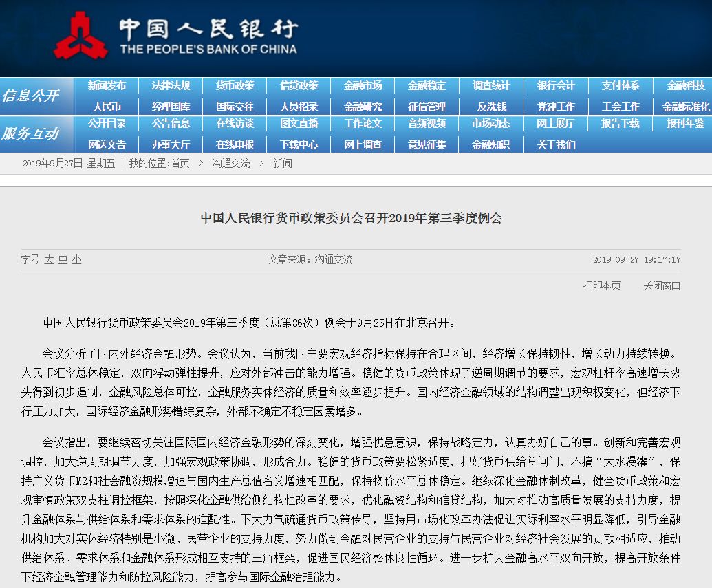Click 沟通交流 breadcrumb link

pyautogui.click(x=230, y=164)
